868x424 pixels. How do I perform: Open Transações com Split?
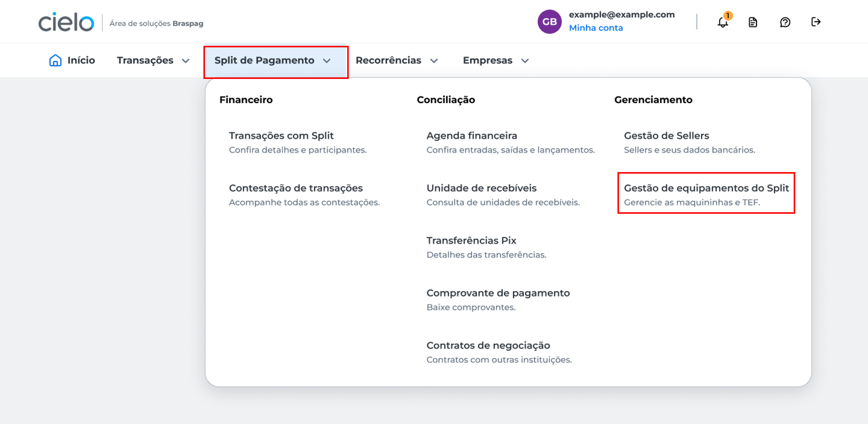(298, 142)
